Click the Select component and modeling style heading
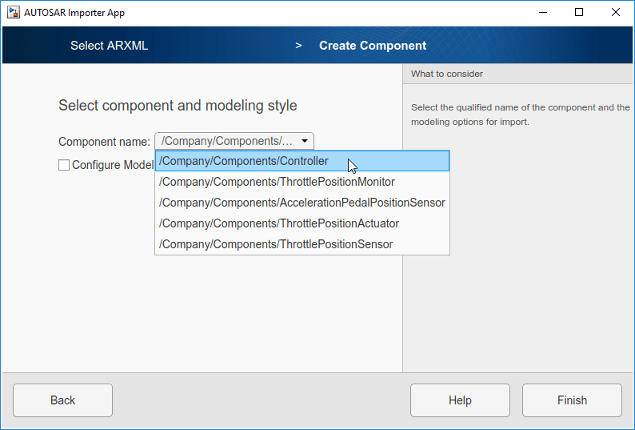 [178, 105]
